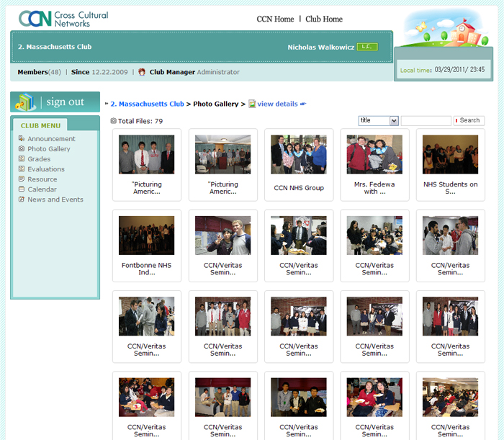
Task: Click the search text input field
Action: coord(426,120)
